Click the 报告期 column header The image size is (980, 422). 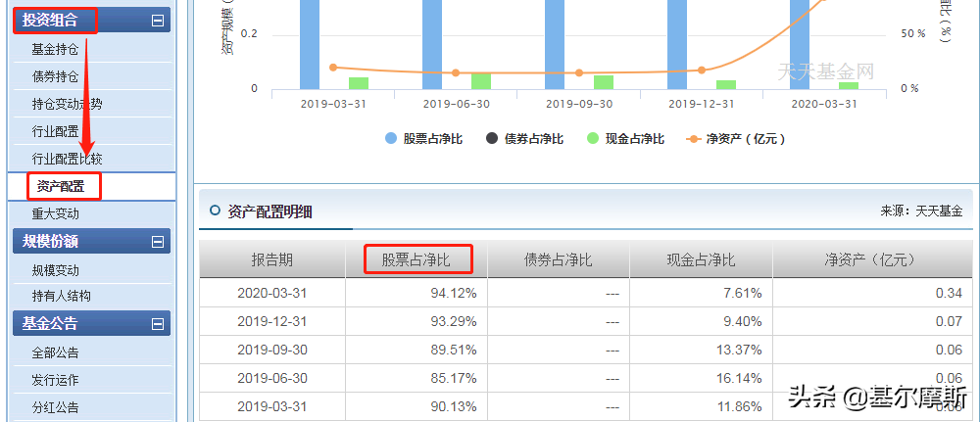click(271, 259)
